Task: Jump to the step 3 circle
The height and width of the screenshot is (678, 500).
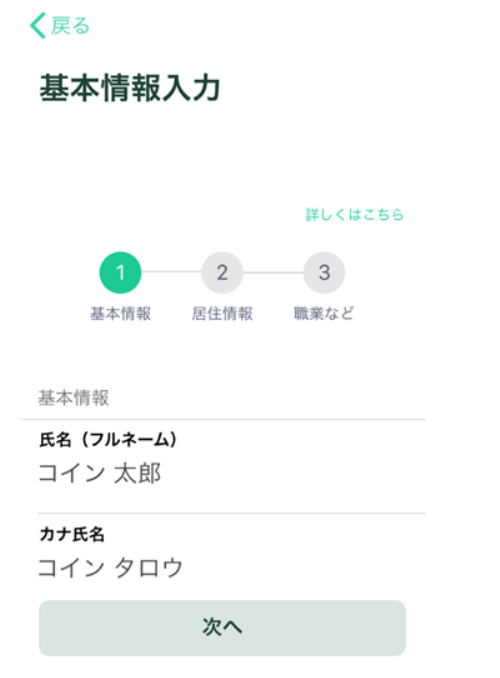Action: point(324,272)
